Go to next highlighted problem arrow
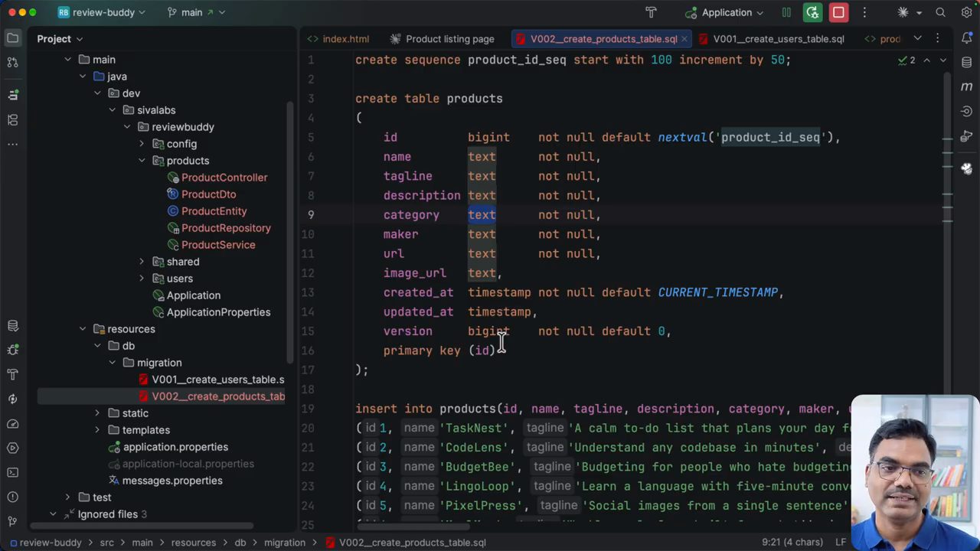 (943, 60)
